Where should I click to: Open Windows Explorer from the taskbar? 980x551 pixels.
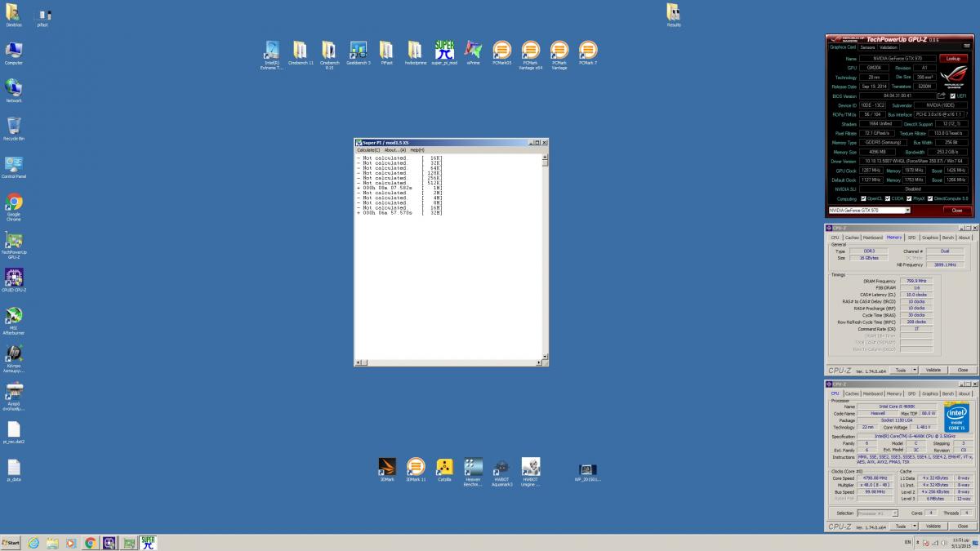[x=53, y=543]
